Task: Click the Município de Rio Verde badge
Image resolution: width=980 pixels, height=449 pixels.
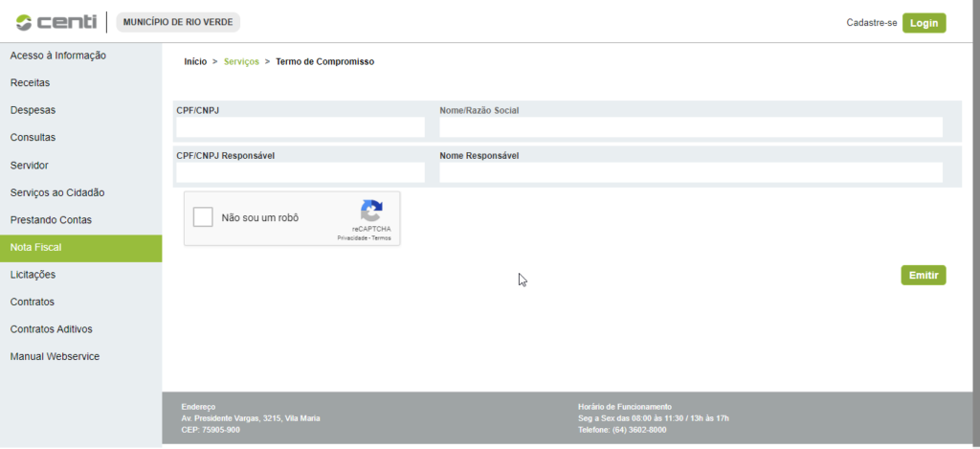Action: 178,23
